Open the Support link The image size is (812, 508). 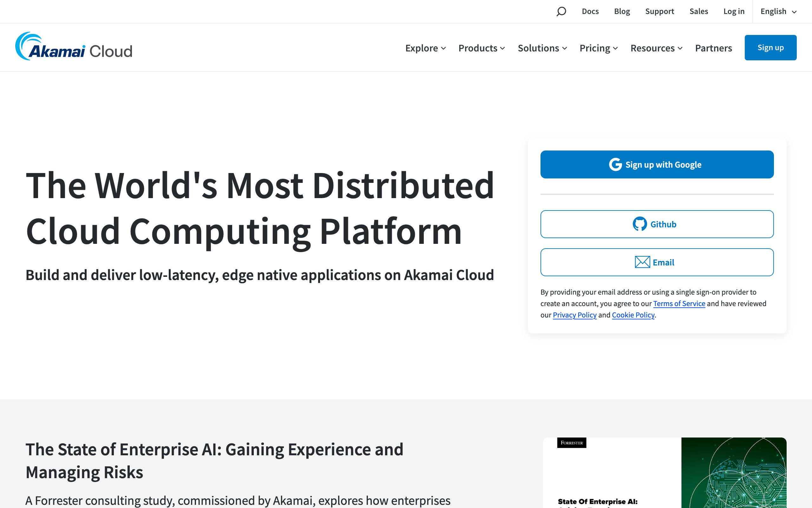click(659, 11)
